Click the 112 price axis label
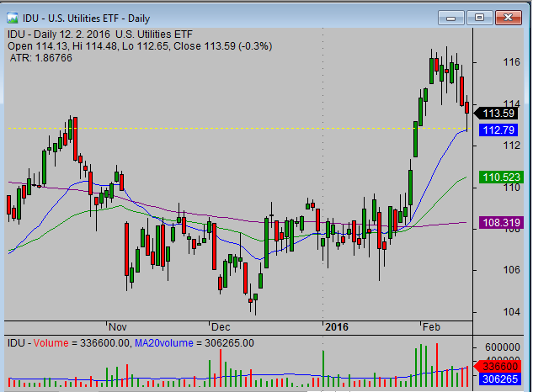Screen dimensions: 533x392 512,146
